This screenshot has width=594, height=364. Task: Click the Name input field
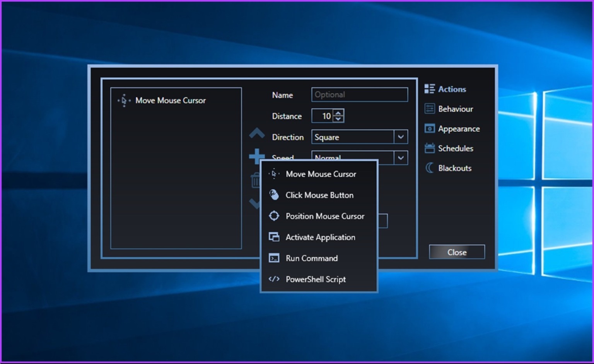click(x=359, y=95)
